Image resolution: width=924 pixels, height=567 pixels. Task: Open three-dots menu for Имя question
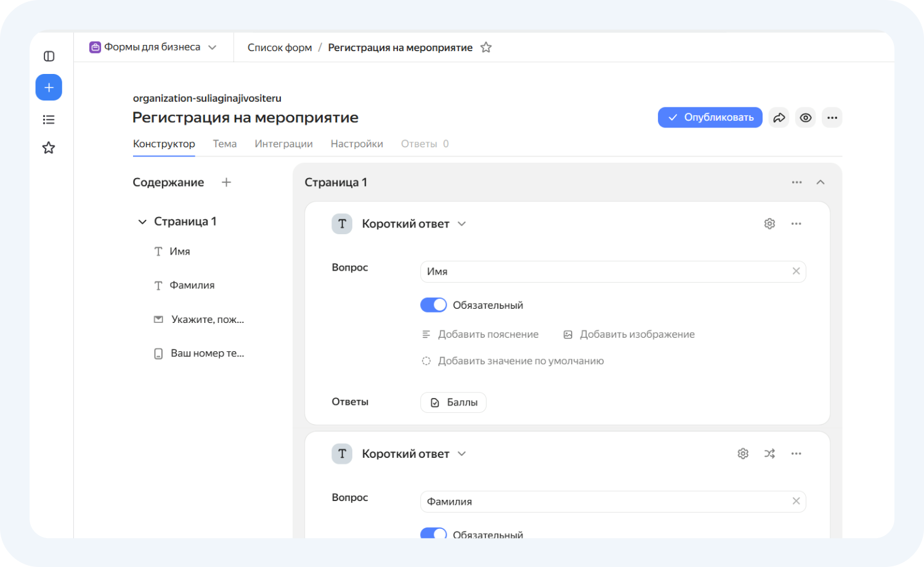796,224
